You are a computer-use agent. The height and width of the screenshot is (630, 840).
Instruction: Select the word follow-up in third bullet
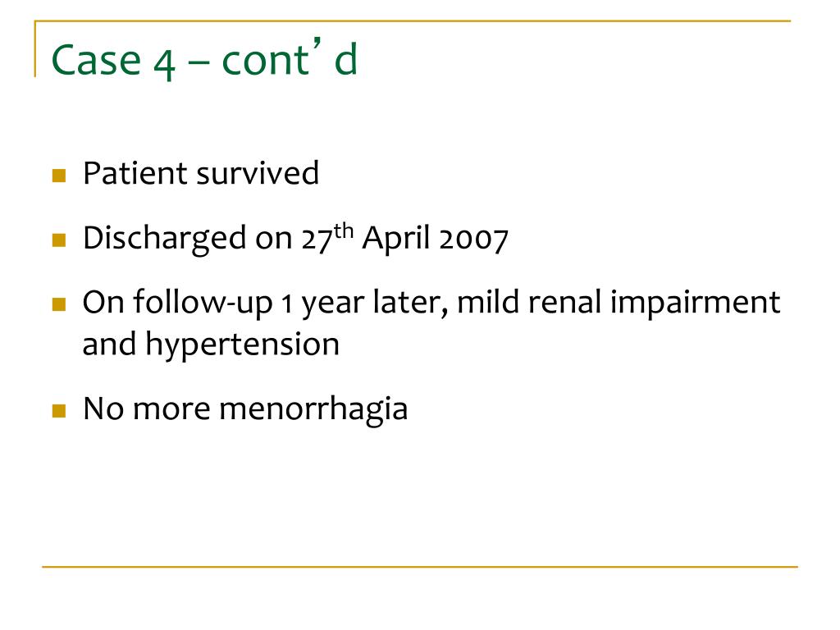coord(203,303)
